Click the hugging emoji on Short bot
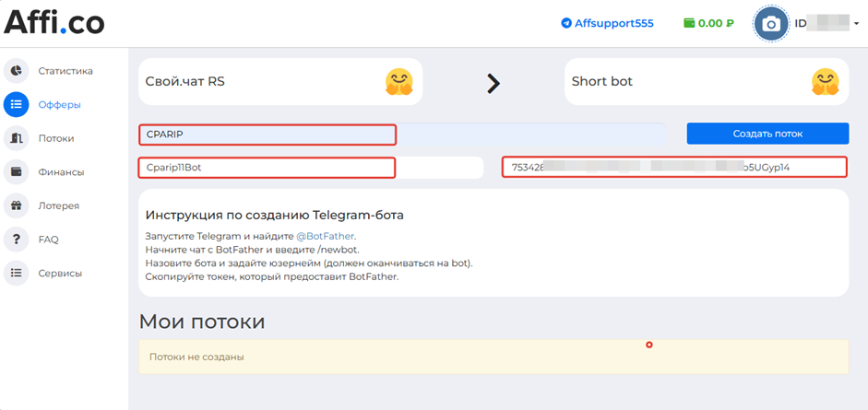Viewport: 868px width, 410px height. coord(826,82)
